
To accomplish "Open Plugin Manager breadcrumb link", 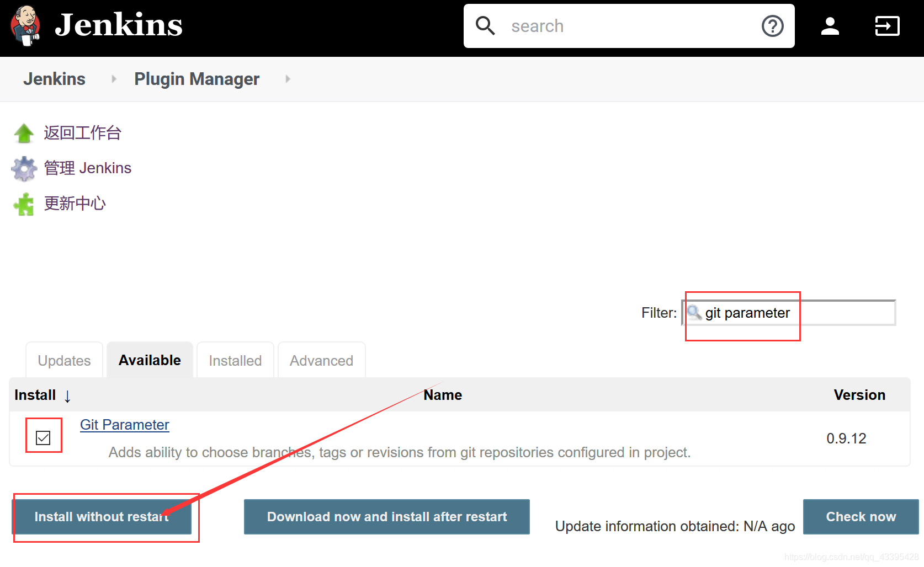I will coord(197,79).
